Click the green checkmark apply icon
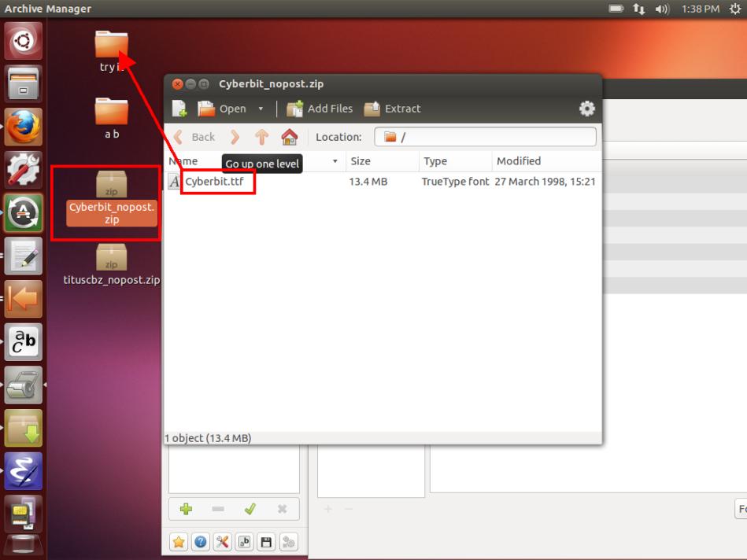747x560 pixels. (250, 509)
